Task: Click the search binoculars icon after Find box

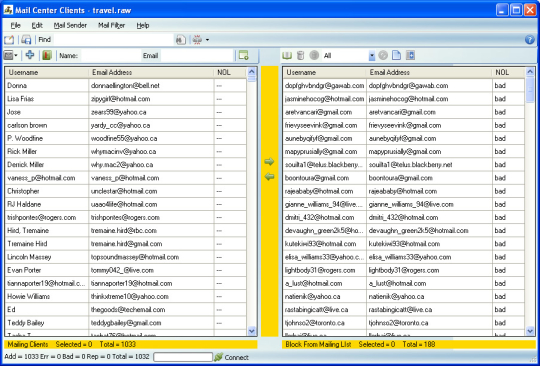Action: [181, 40]
